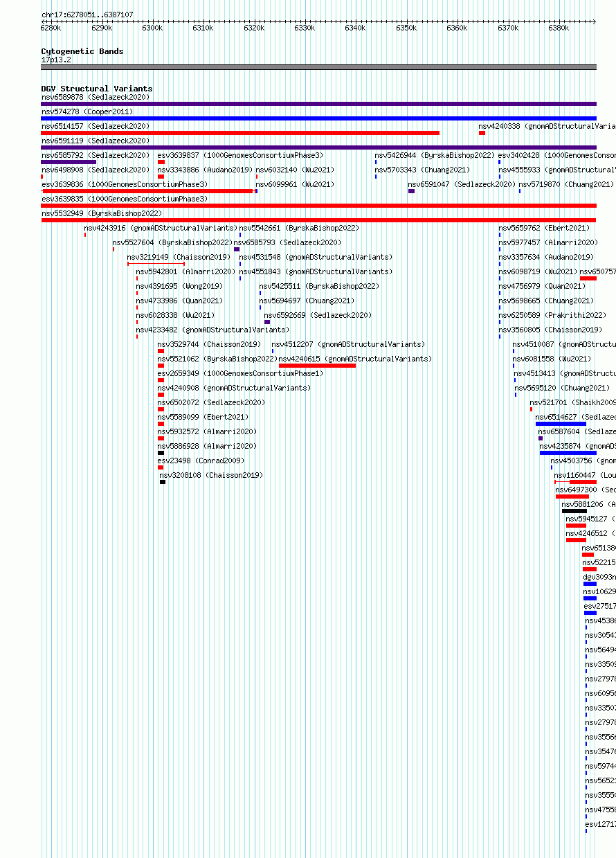
Task: Open variant esv3639836 (1000GenomesConsortiumPhase3)
Action: click(x=125, y=184)
